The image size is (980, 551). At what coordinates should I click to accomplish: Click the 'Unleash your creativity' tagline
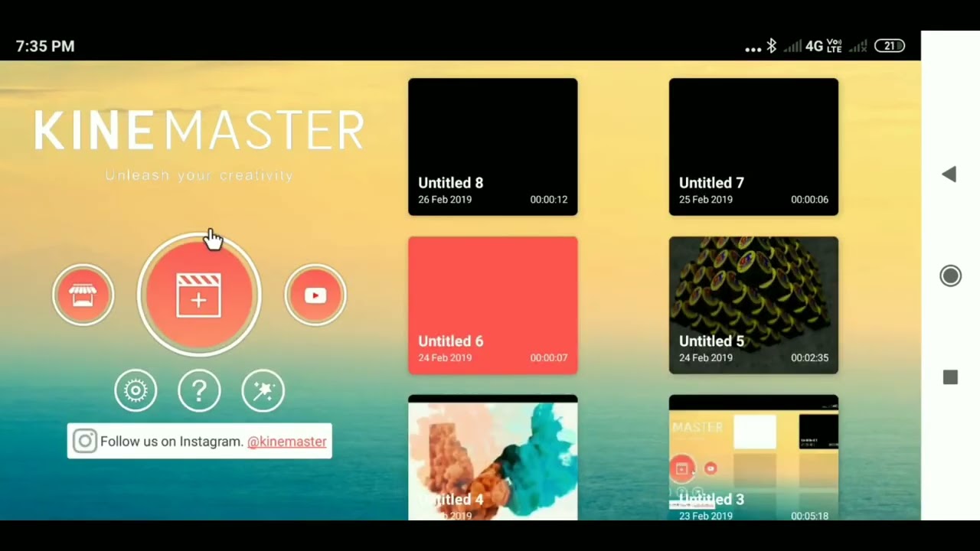coord(199,175)
